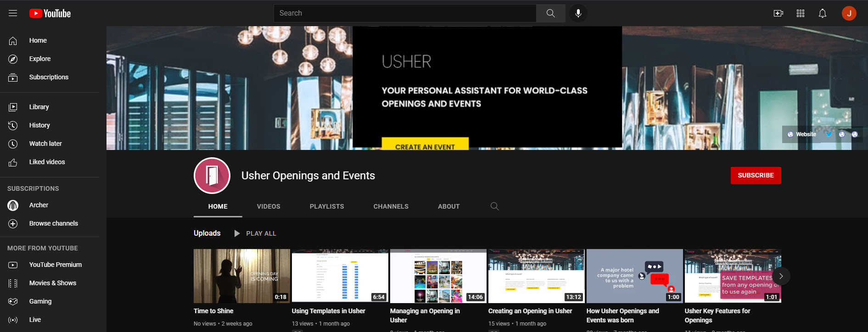Image resolution: width=868 pixels, height=332 pixels.
Task: Open Creating an Opening in Usher title
Action: click(530, 311)
